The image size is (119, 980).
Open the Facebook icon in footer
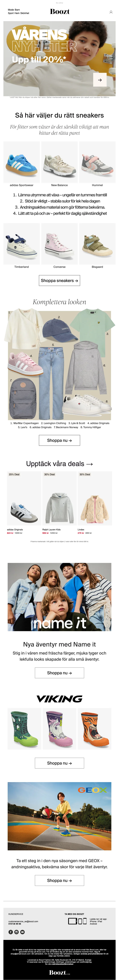(11, 932)
